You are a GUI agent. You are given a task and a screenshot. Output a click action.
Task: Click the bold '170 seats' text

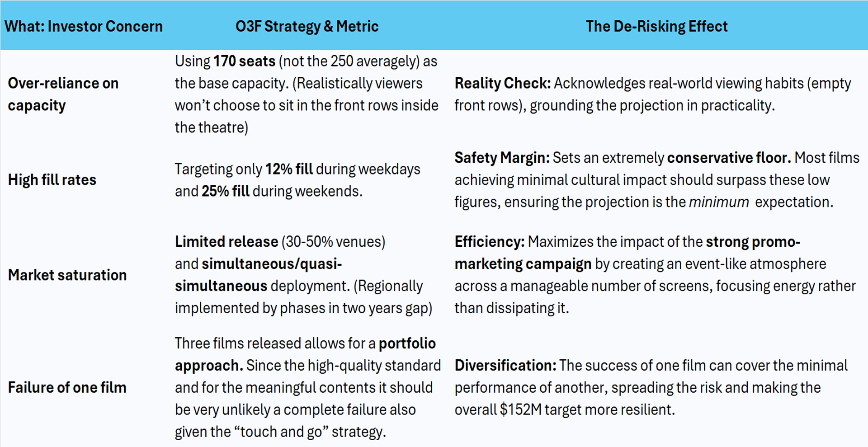[x=244, y=61]
